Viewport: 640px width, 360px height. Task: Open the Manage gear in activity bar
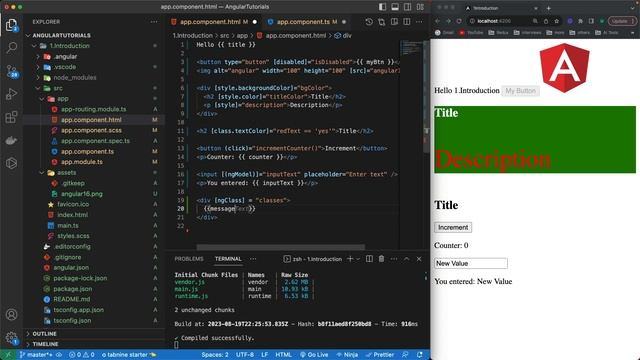(x=11, y=338)
